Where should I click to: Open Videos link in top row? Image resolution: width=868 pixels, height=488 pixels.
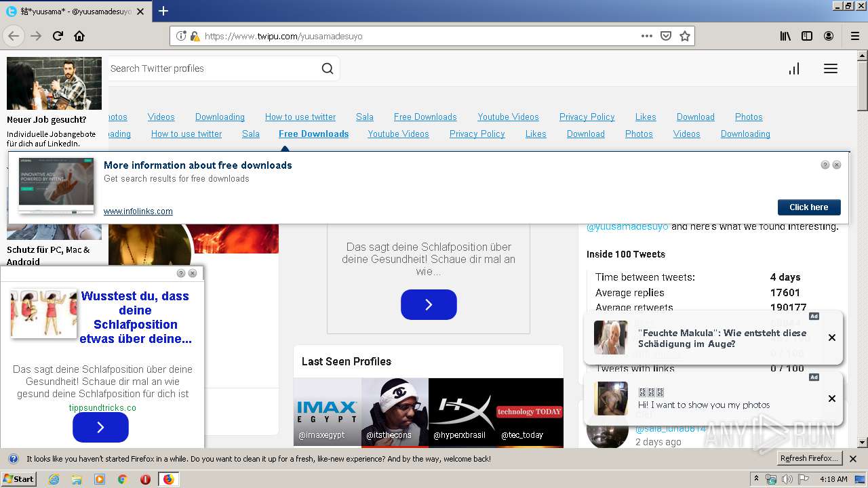click(161, 117)
